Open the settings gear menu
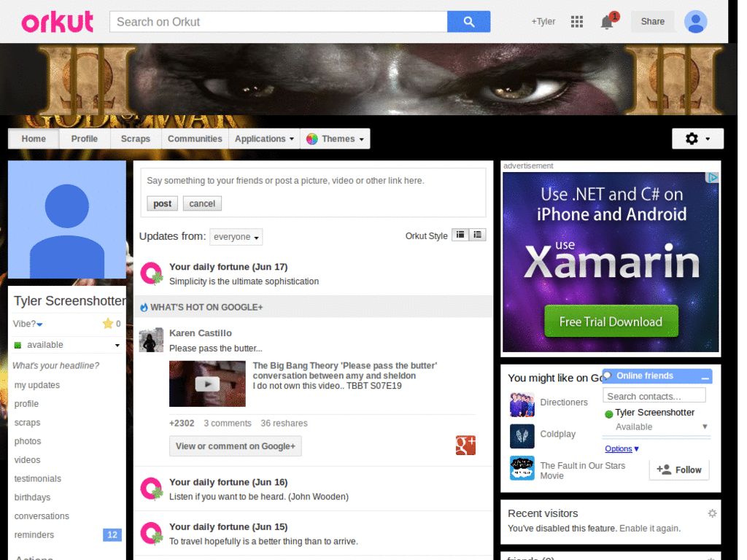Screen dimensions: 747x560 click(x=697, y=139)
